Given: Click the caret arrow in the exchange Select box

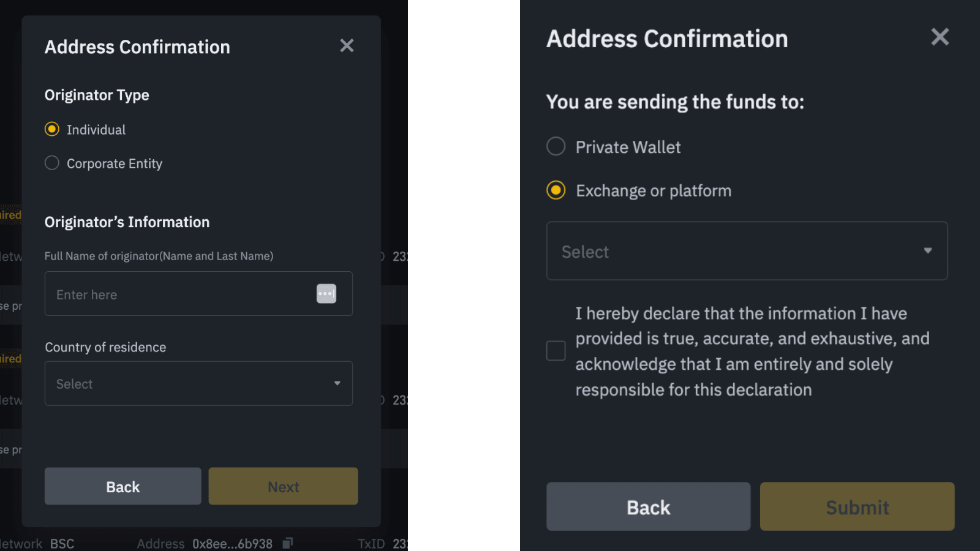Looking at the screenshot, I should pyautogui.click(x=928, y=250).
